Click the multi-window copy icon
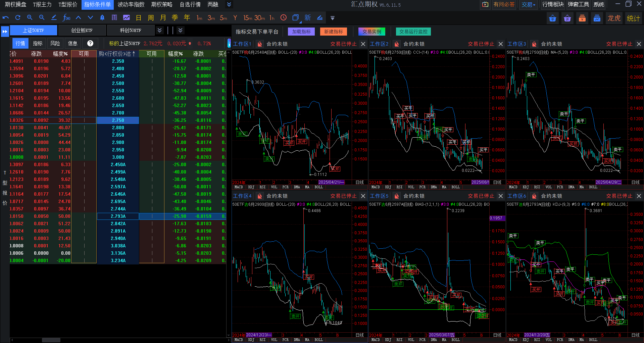Viewport: 644px width, 343px height. (296, 18)
